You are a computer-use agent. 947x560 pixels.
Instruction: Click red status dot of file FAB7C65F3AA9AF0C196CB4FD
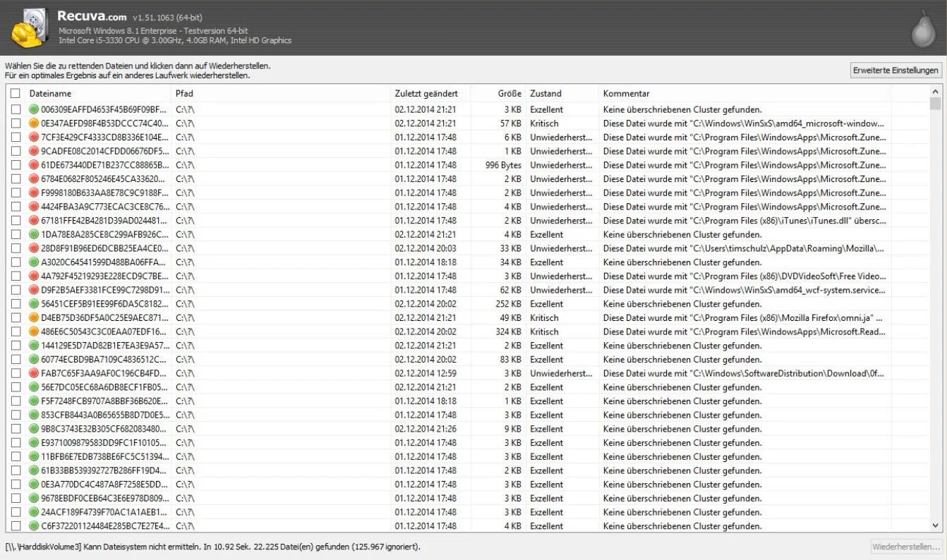pyautogui.click(x=33, y=373)
